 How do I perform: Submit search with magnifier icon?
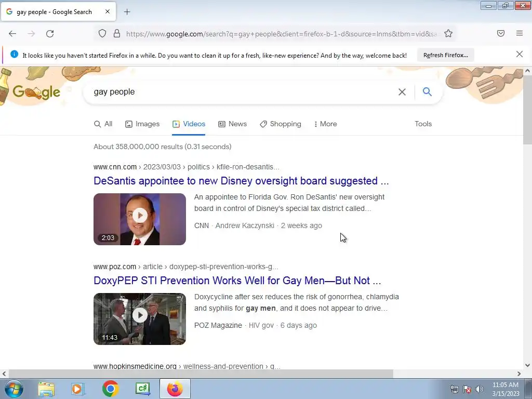pos(427,91)
